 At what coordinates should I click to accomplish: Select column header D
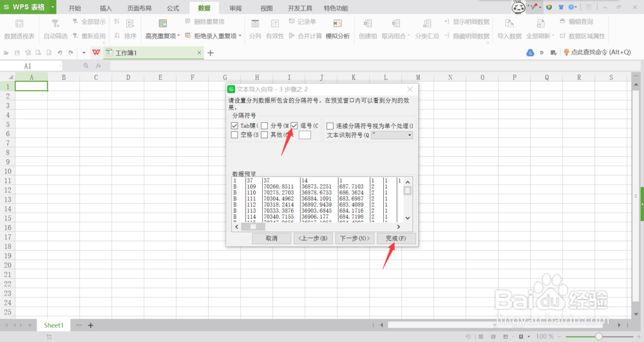(128, 77)
